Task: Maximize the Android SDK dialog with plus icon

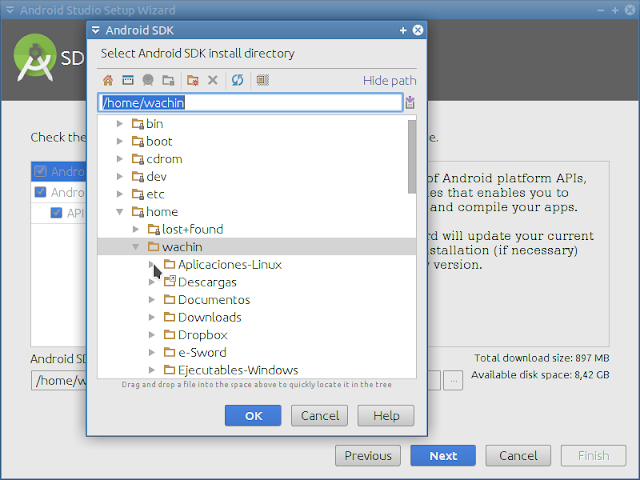Action: click(403, 30)
